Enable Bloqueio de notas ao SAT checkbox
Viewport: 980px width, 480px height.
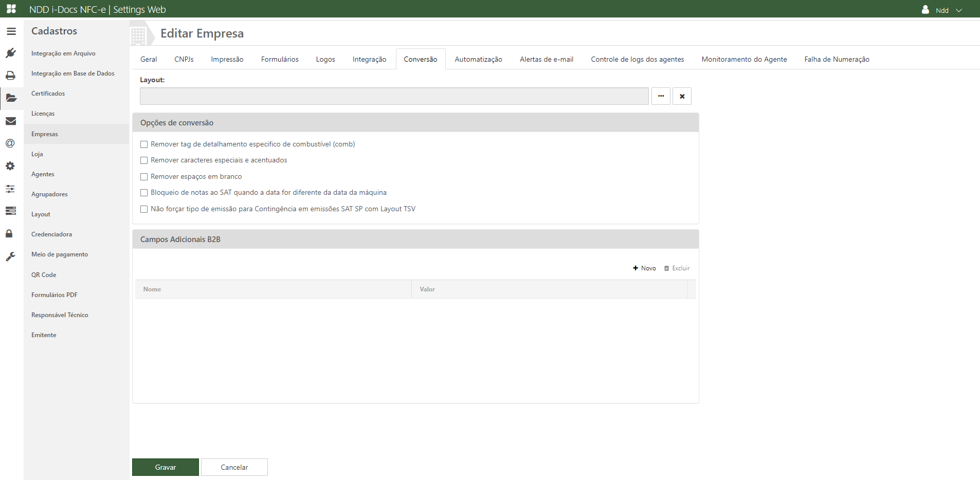[x=144, y=193]
